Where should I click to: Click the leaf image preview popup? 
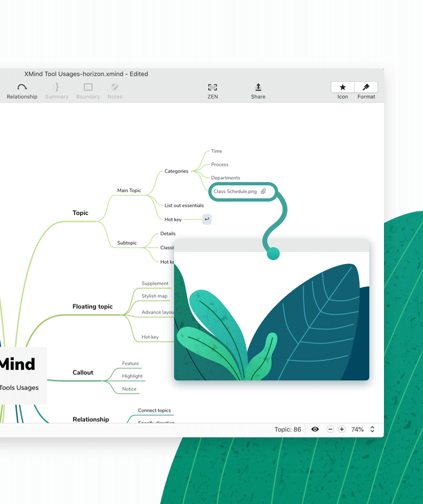pyautogui.click(x=272, y=310)
